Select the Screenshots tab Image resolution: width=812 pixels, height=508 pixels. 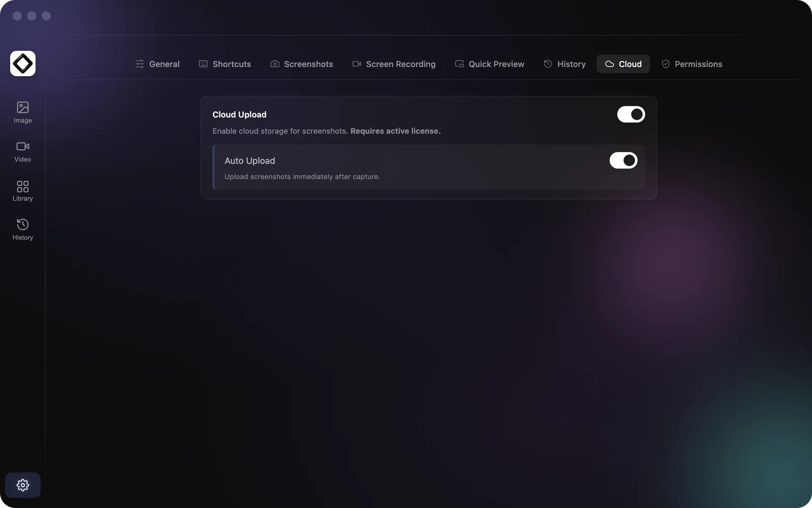click(x=302, y=64)
